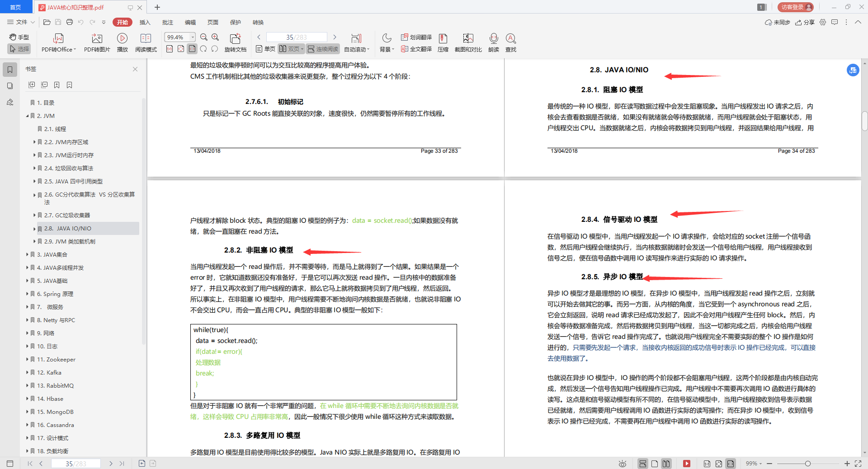Viewport: 868px width, 469px height.
Task: Start 朗读 read-aloud feature
Action: click(x=493, y=42)
